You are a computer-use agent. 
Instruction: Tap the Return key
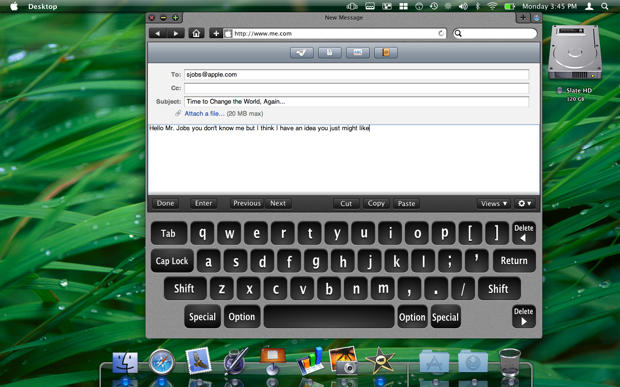coord(514,261)
